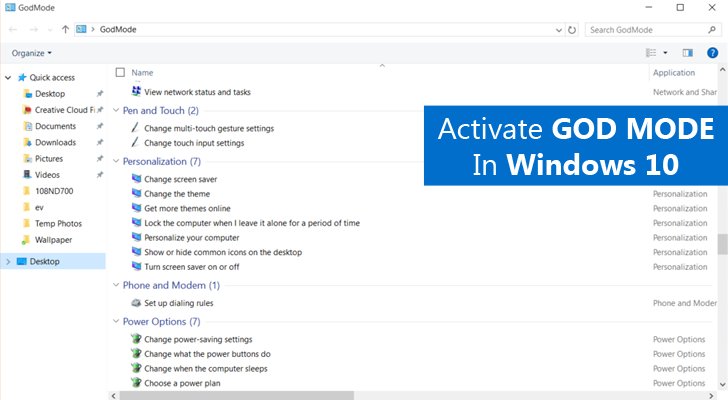728x400 pixels.
Task: Sort by the Application column header
Action: [x=673, y=72]
